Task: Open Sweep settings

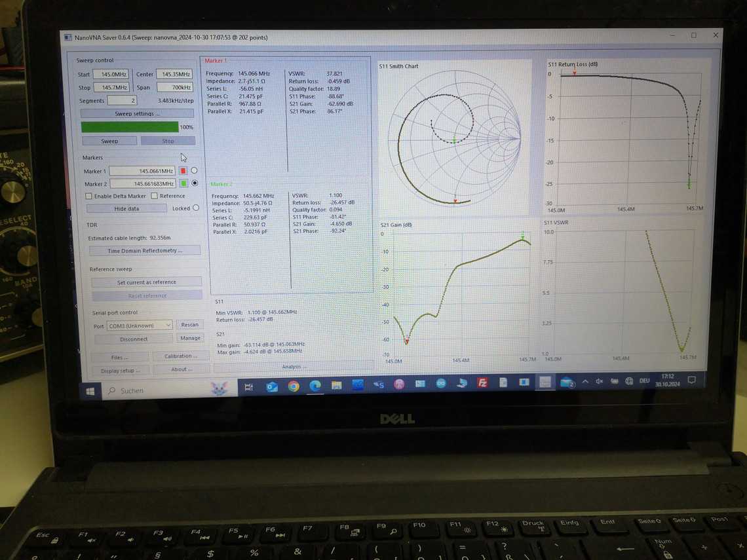Action: (x=137, y=113)
